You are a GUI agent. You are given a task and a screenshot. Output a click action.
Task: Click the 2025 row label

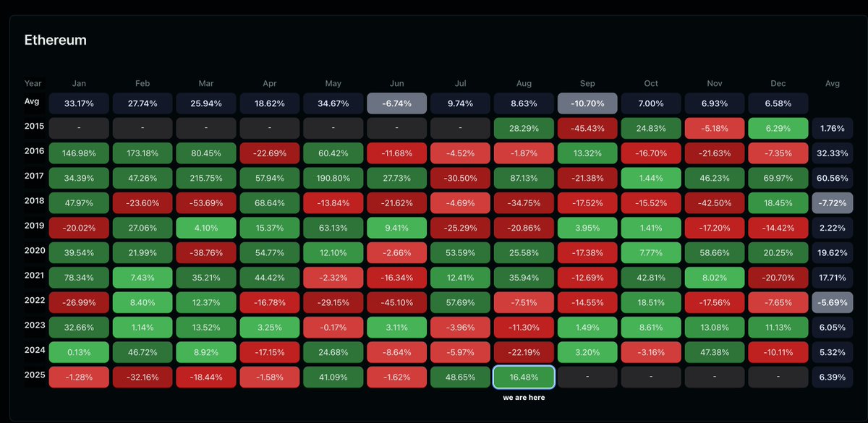(34, 376)
